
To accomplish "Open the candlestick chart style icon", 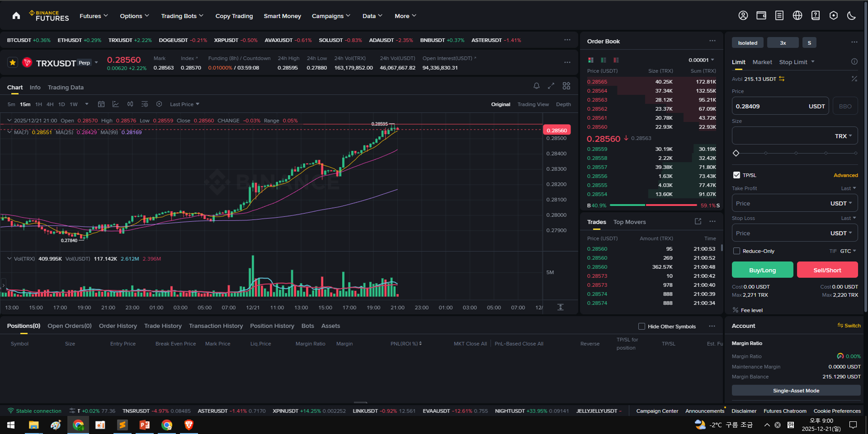I will coord(130,104).
